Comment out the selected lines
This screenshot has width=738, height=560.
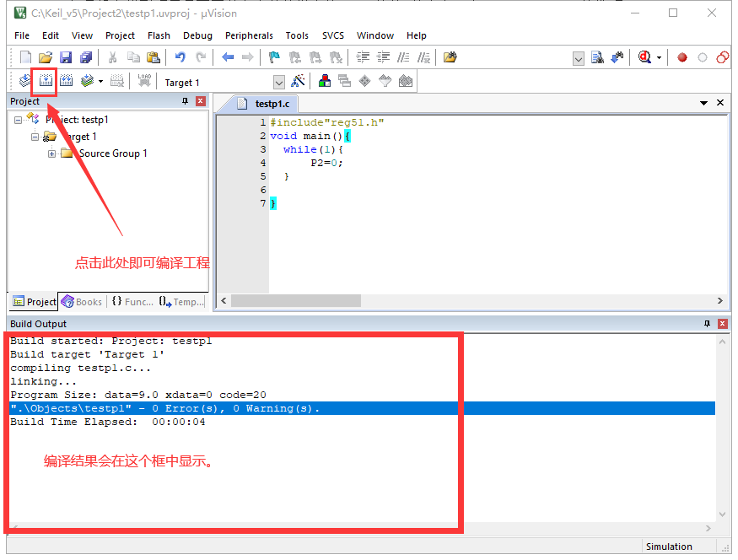tap(403, 57)
